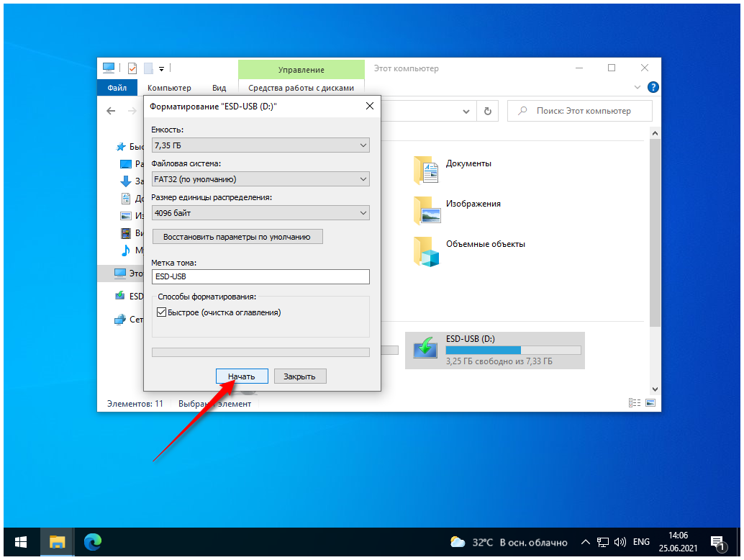Open File Explorer from the taskbar
The height and width of the screenshot is (560, 744).
coord(58,542)
